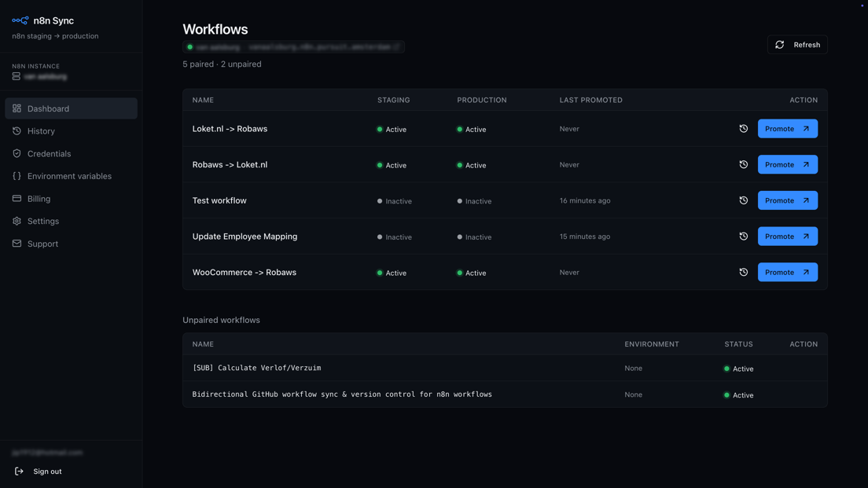Click 'n8n staging → production' subtitle

tap(55, 36)
